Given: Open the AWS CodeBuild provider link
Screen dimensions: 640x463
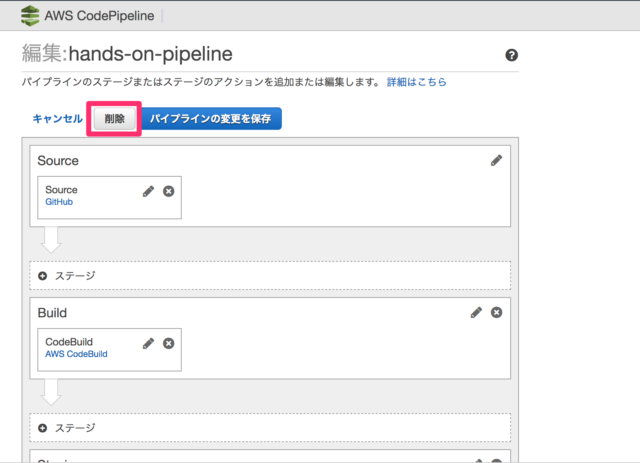Looking at the screenshot, I should click(76, 353).
